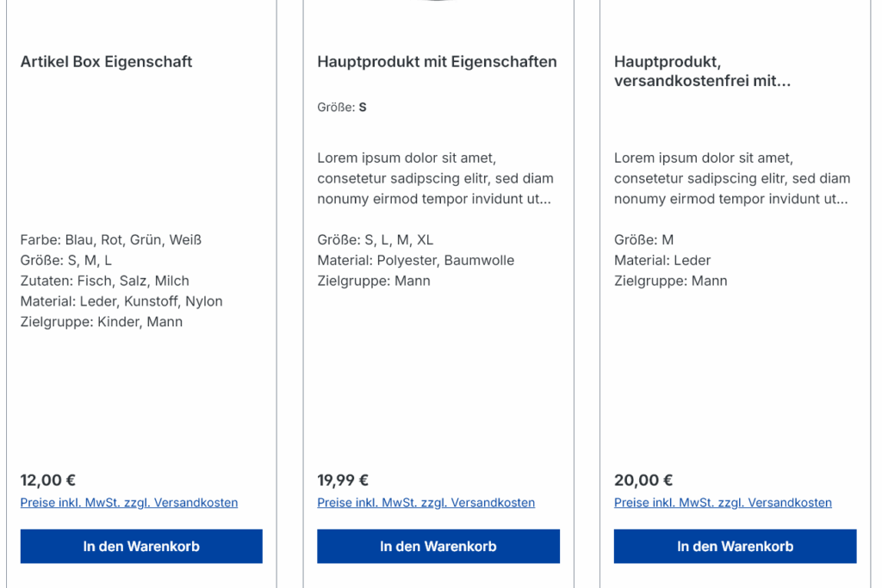Click Lorem ipsum description in middle card
Screen dimensions: 882x588
(x=435, y=178)
